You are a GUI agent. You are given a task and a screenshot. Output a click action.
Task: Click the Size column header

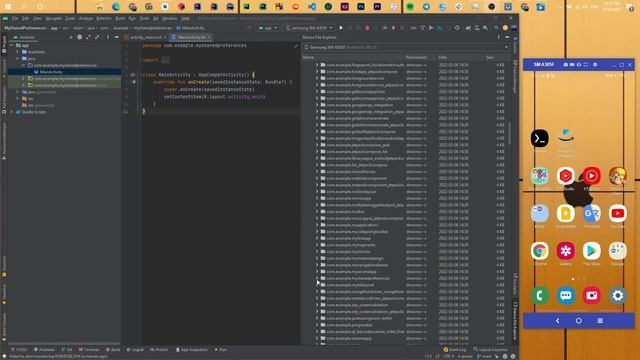(490, 58)
